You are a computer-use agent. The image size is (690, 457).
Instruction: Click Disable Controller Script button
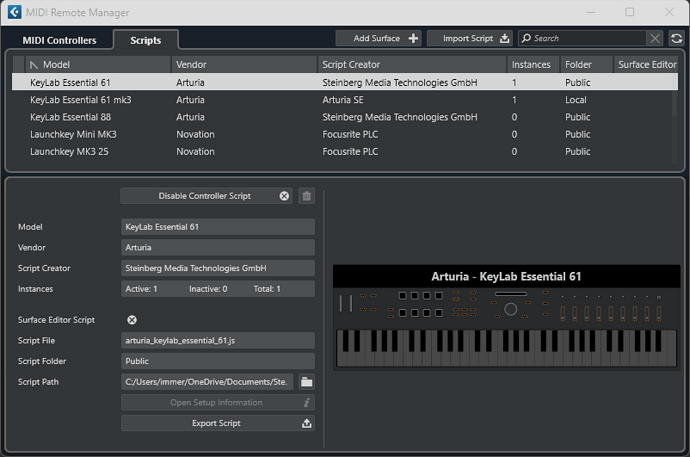207,196
